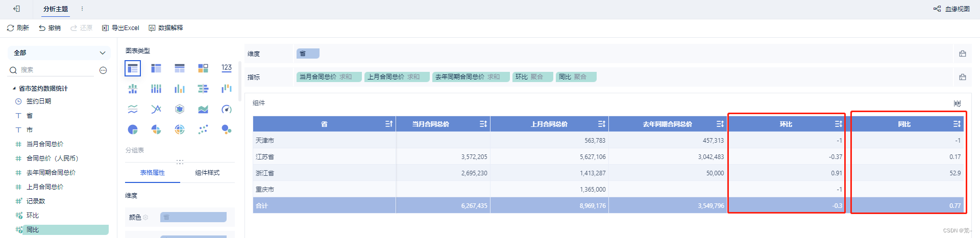Image resolution: width=980 pixels, height=238 pixels.
Task: Click the toolbox icon in 指标 row
Action: [x=962, y=77]
